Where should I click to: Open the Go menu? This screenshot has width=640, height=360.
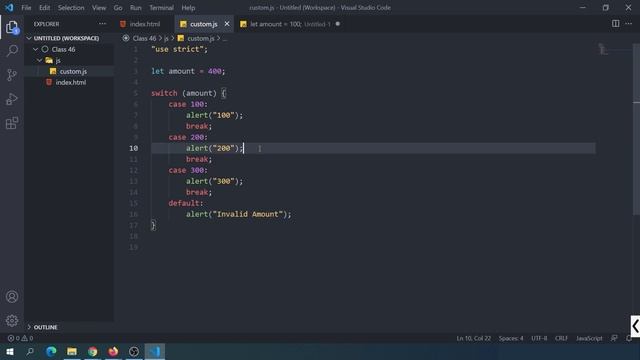point(118,8)
